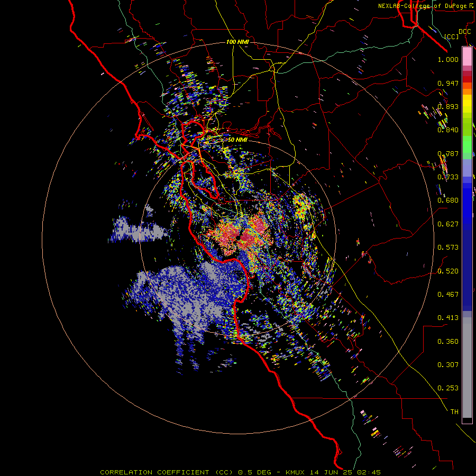Click the Correlation Coefficient KMUX caption text
This screenshot has width=476, height=476.
[240, 472]
